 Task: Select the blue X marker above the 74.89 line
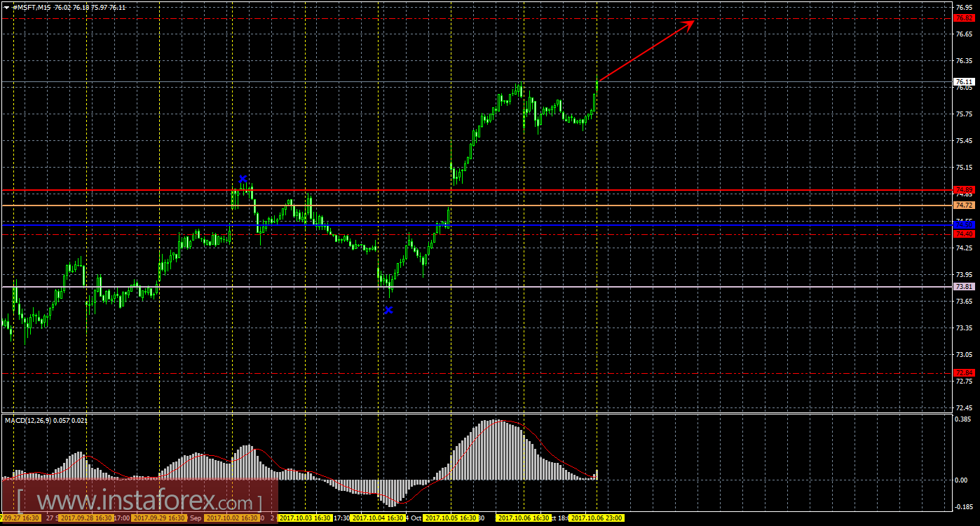(x=243, y=179)
